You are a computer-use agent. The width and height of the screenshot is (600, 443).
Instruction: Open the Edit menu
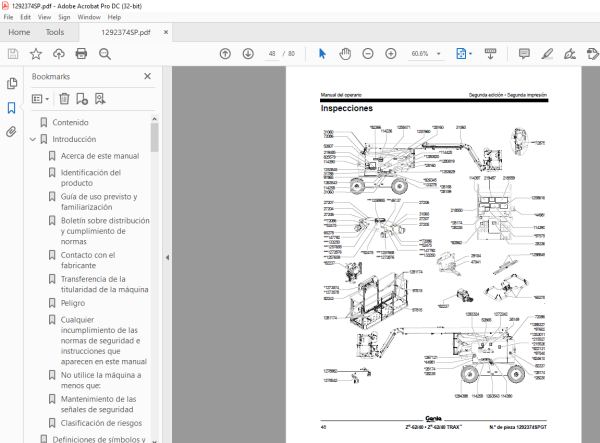pyautogui.click(x=25, y=17)
